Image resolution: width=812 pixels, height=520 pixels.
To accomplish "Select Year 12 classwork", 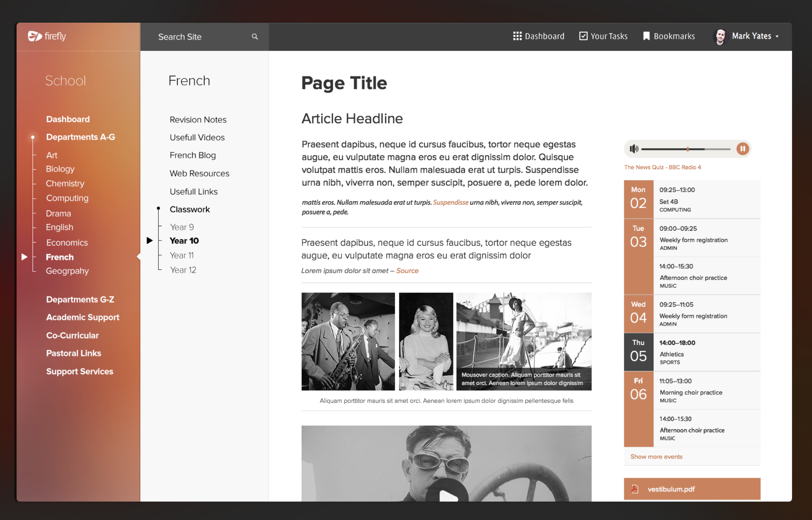I will tap(183, 270).
